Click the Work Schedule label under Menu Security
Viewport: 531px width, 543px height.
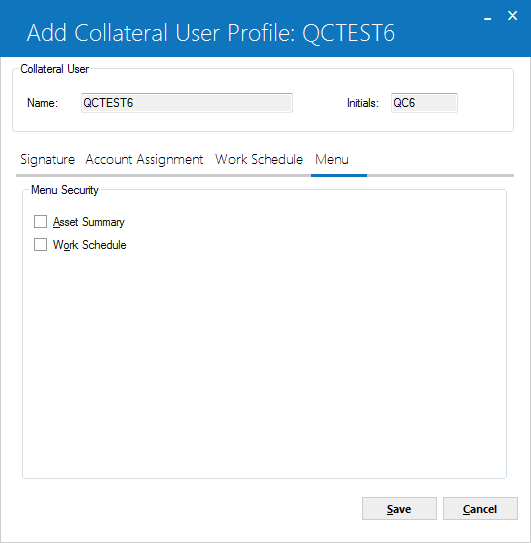pos(89,245)
